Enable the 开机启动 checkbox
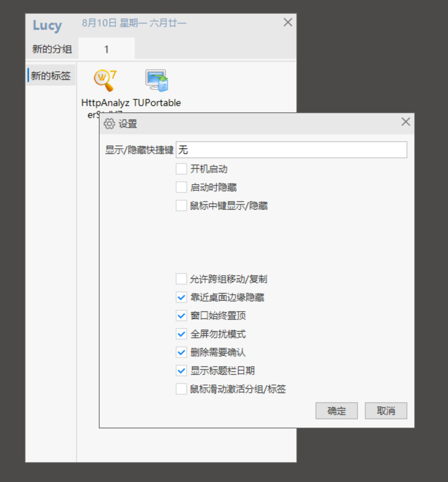The width and height of the screenshot is (448, 482). [x=181, y=169]
